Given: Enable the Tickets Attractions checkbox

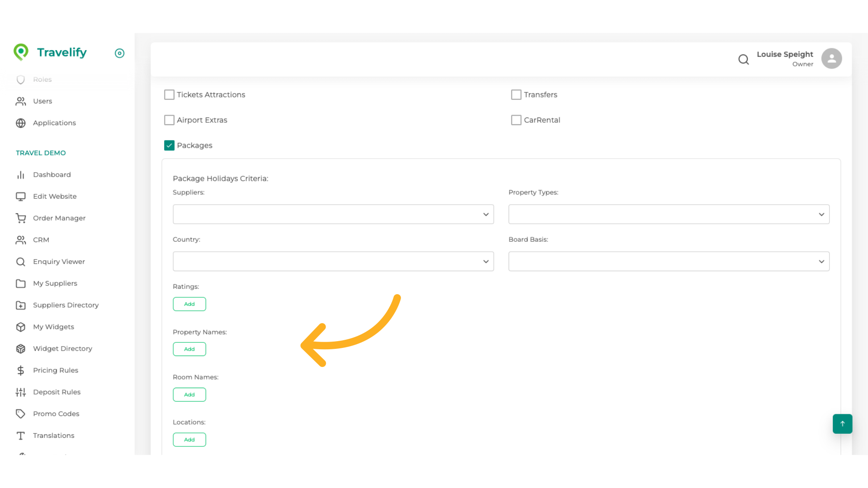Looking at the screenshot, I should (169, 94).
